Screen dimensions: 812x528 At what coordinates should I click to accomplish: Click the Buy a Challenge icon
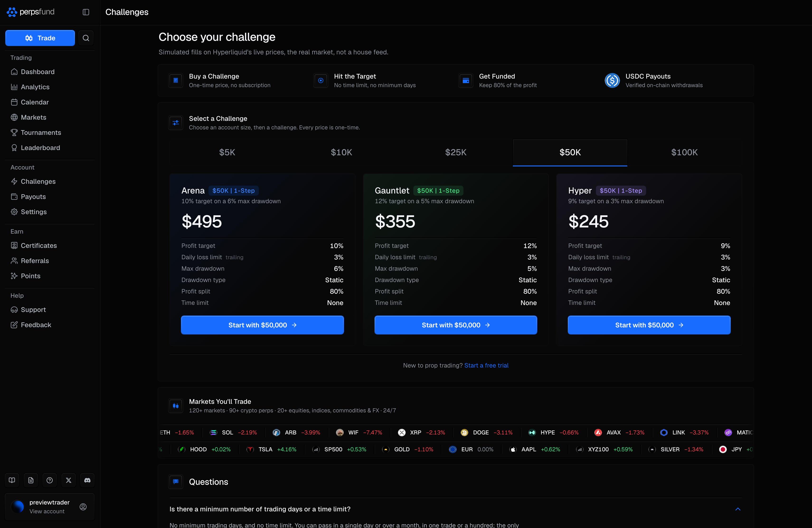[176, 80]
